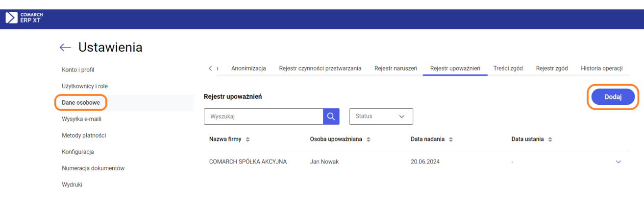
Task: Open Konto i profil settings
Action: tap(78, 70)
